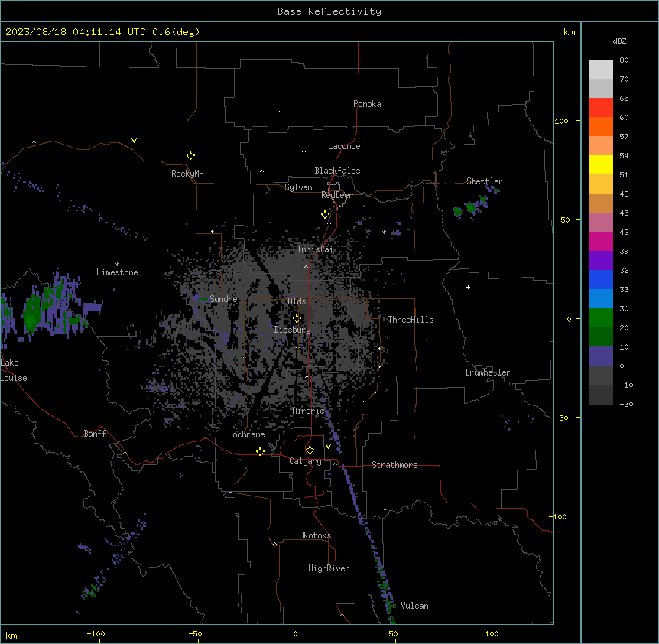Click the Drumheller label
The height and width of the screenshot is (644, 659).
click(x=488, y=372)
